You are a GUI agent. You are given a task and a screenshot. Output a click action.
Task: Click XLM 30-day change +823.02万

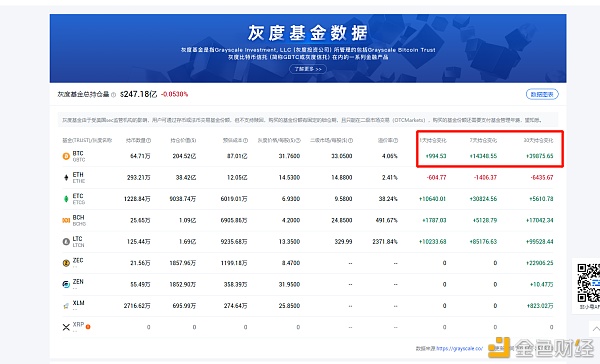540,306
